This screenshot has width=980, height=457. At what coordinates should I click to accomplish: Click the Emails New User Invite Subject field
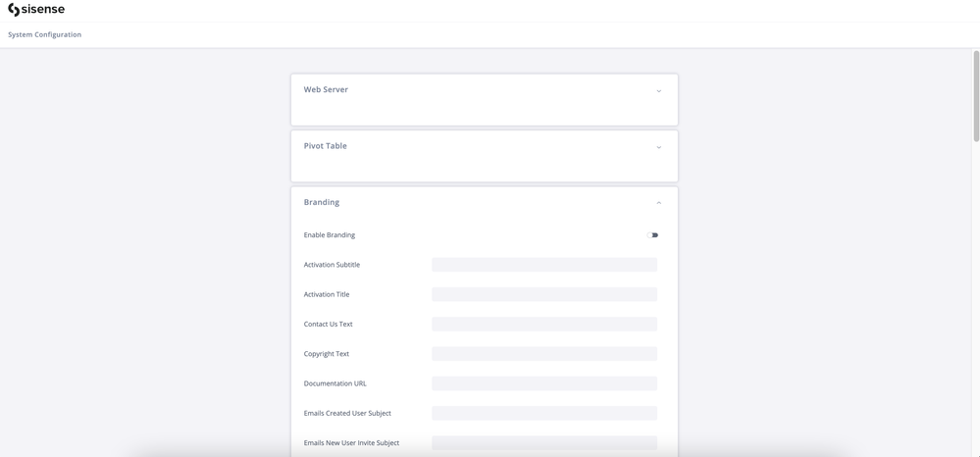pos(543,443)
